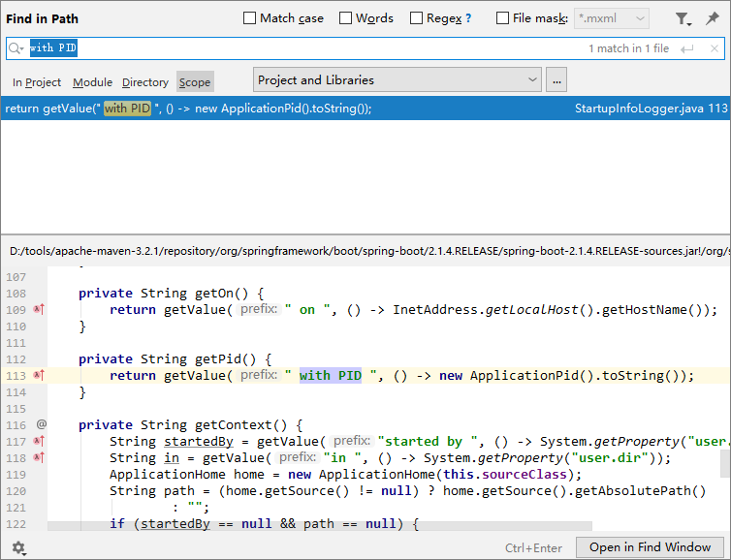Screen dimensions: 731x560
Task: Select the StartupInfoLogger.java 113 search result row
Action: click(x=365, y=109)
